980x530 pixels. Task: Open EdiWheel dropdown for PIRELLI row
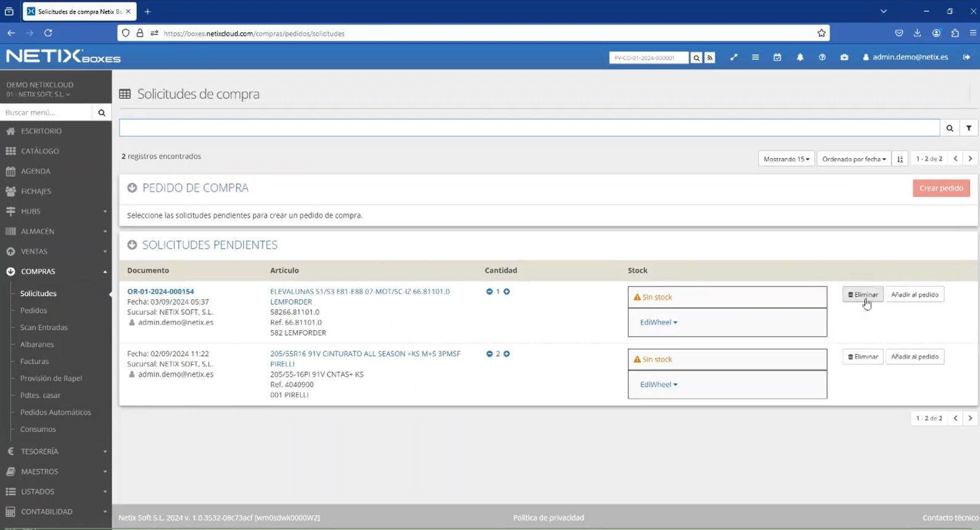pos(659,385)
